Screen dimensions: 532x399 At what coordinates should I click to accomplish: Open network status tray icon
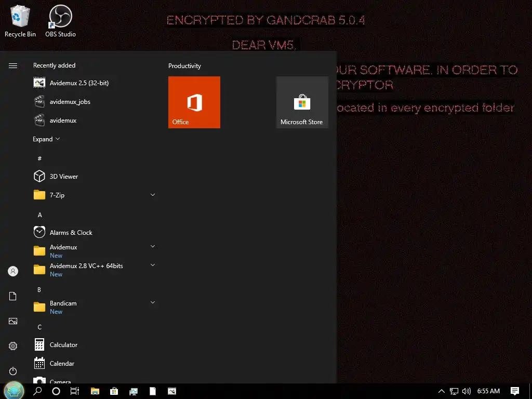click(x=454, y=391)
